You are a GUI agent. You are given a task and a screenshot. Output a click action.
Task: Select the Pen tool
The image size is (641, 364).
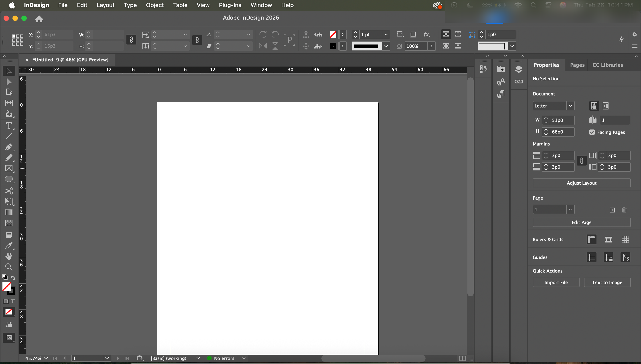9,147
